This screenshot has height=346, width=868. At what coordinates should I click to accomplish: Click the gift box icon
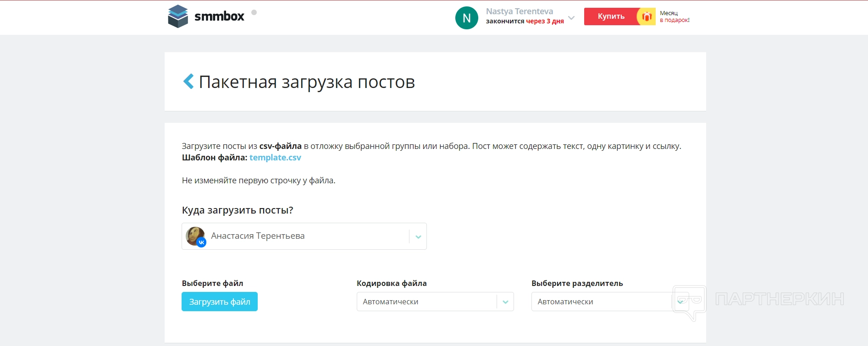[x=647, y=16]
